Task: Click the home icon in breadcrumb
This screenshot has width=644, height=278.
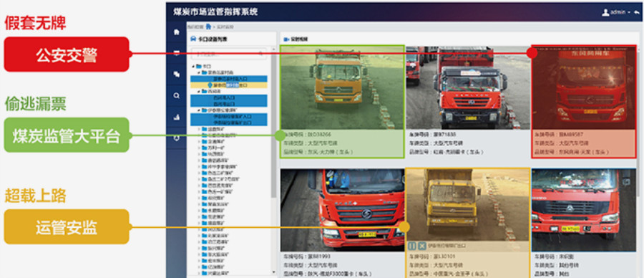Action: point(208,27)
